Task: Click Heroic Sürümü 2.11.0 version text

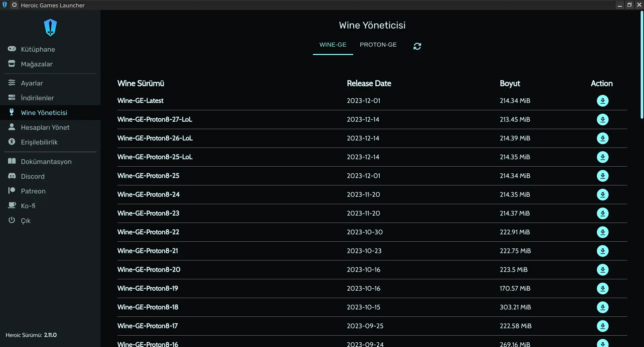Action: tap(31, 335)
